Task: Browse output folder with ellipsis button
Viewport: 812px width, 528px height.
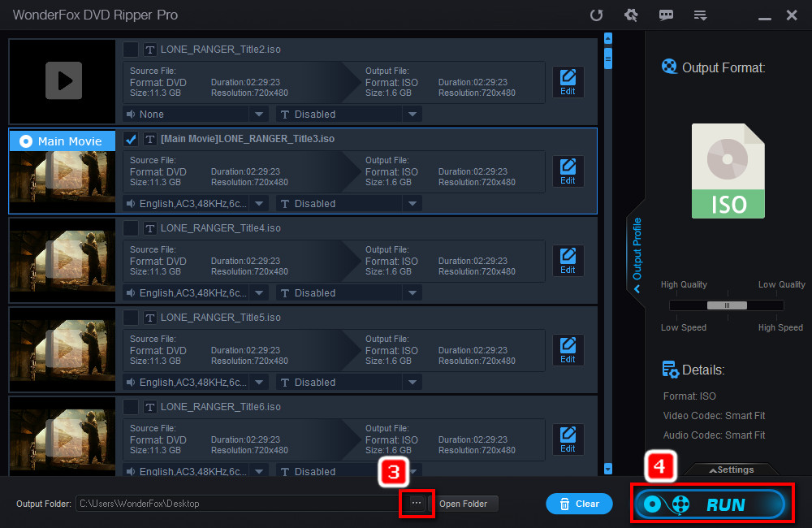Action: pyautogui.click(x=417, y=503)
